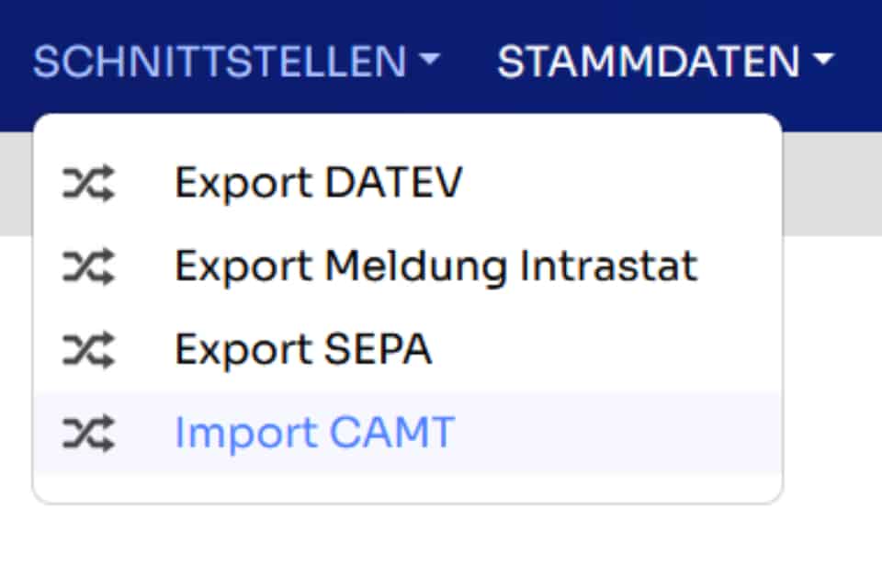Click the caret arrow next to SCHNITTSTELLEN
The image size is (882, 588).
430,59
